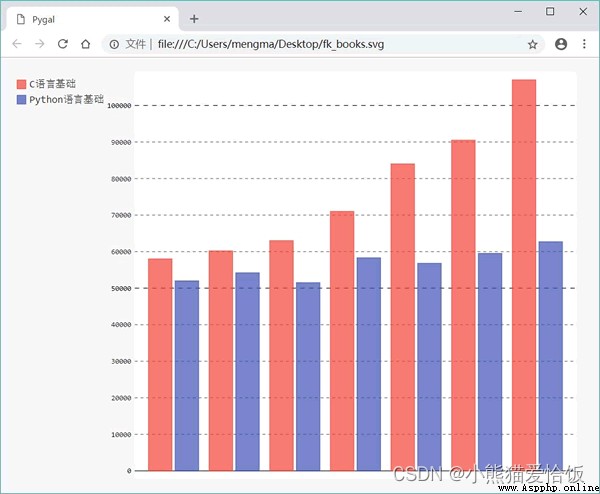The width and height of the screenshot is (600, 494).
Task: Open the user profile avatar icon
Action: (x=561, y=44)
